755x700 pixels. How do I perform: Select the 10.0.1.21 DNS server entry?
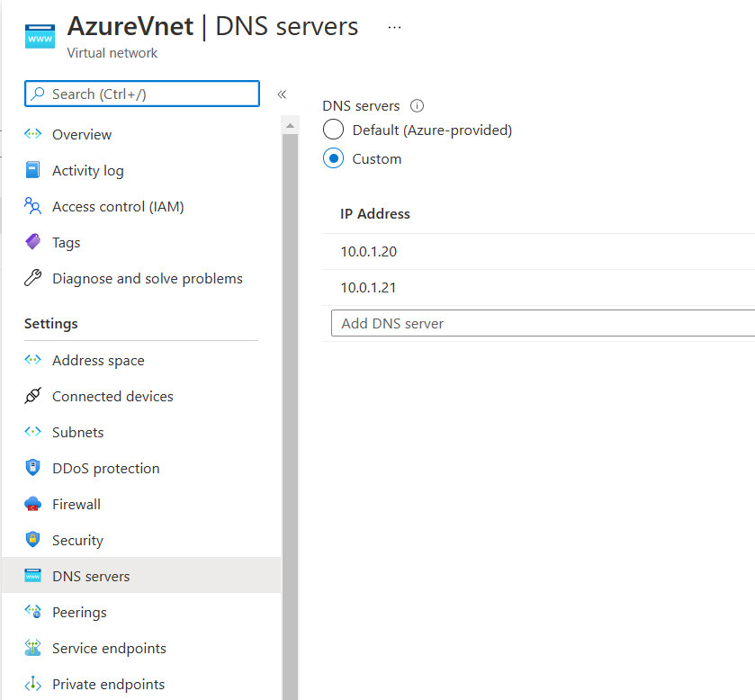click(368, 287)
